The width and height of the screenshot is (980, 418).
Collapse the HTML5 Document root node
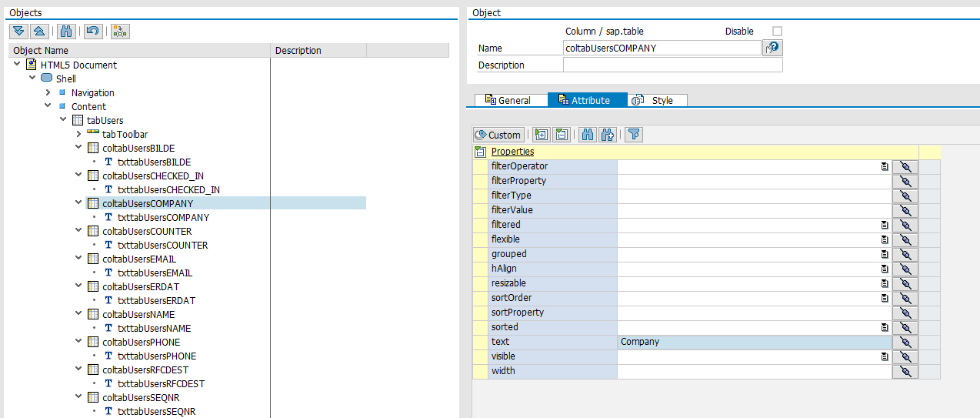pyautogui.click(x=17, y=65)
